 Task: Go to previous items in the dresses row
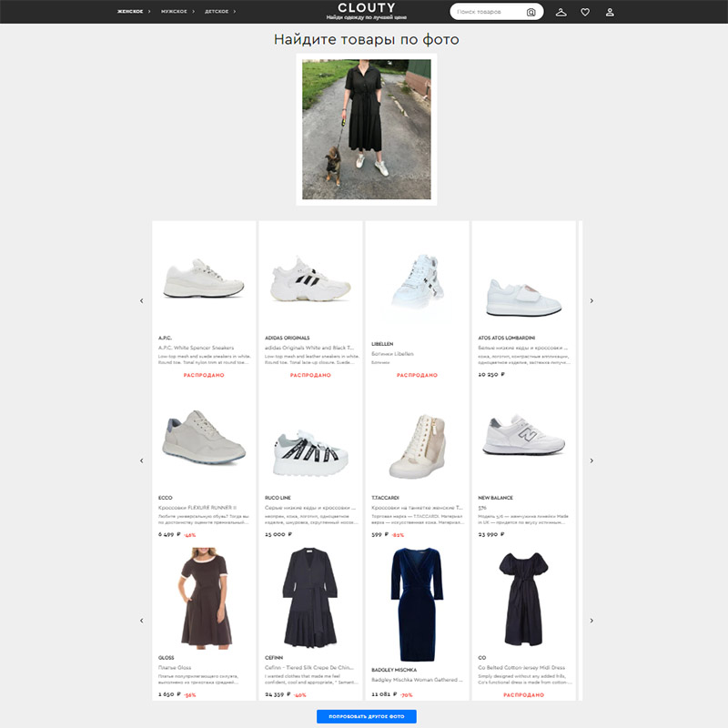pyautogui.click(x=142, y=621)
